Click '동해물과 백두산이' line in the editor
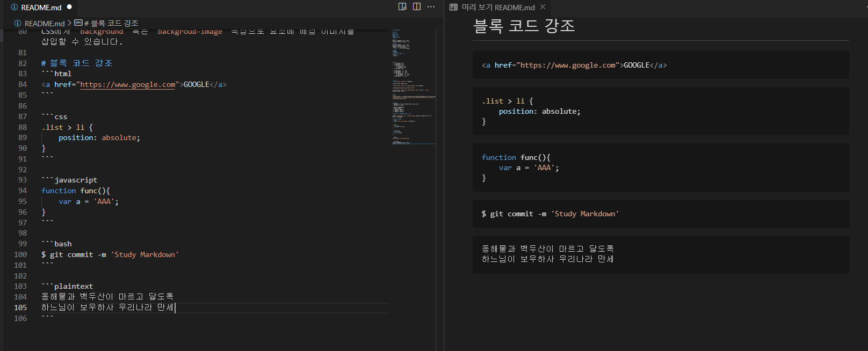 [107, 297]
